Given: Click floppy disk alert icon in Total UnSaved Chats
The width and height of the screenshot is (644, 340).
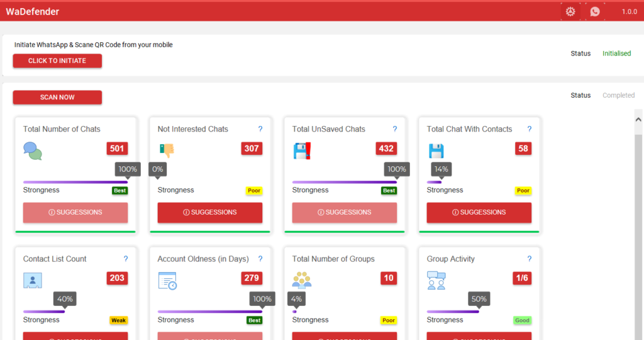Looking at the screenshot, I should (303, 151).
